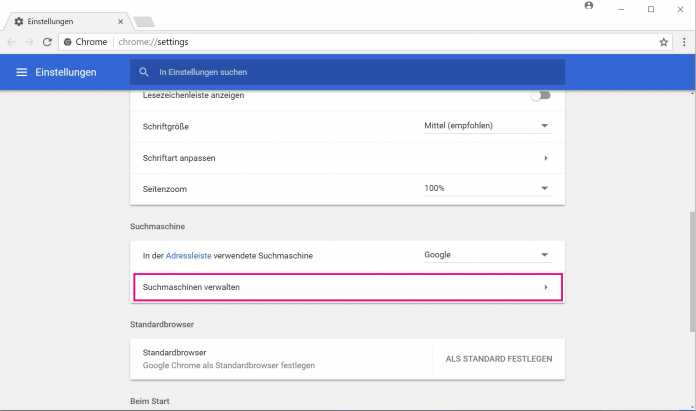Open Suchmaschinen verwalten
The image size is (696, 411).
pos(347,287)
